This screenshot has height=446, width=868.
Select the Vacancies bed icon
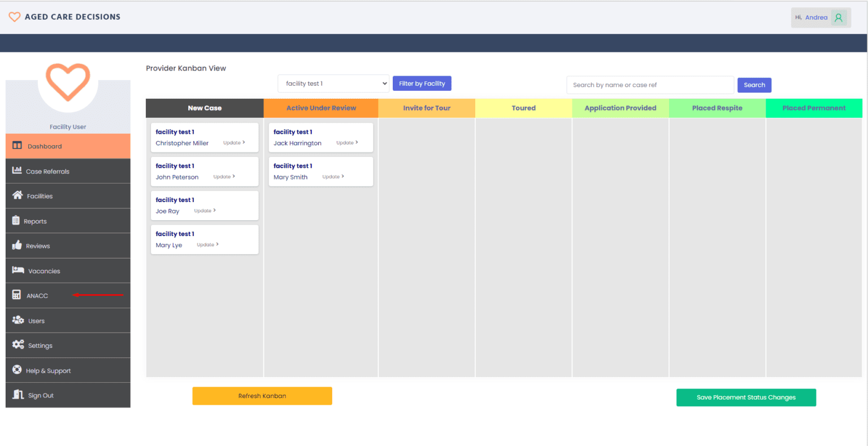pos(18,270)
